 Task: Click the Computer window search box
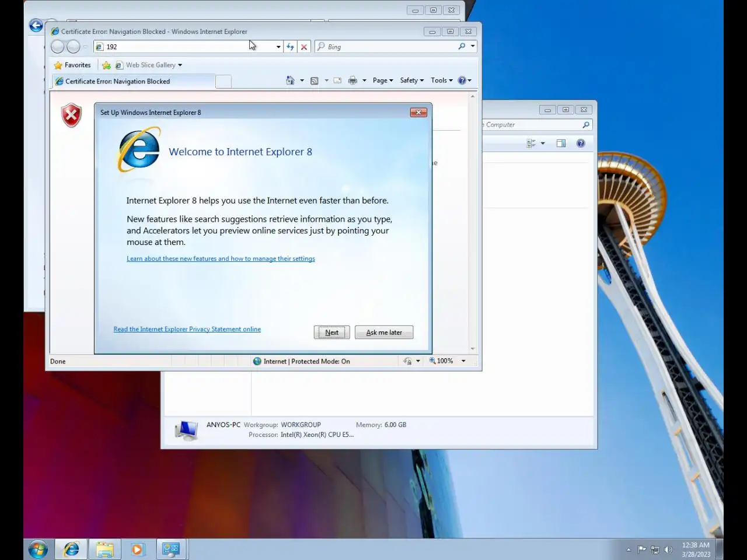click(537, 125)
